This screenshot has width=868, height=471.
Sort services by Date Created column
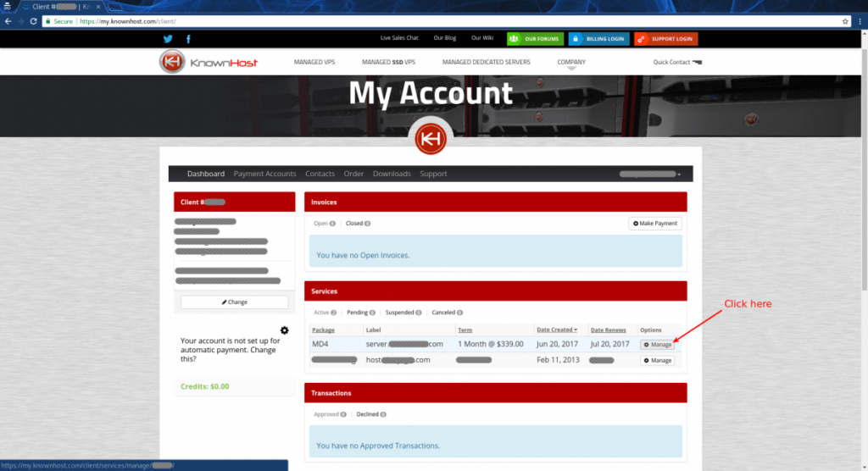click(x=557, y=330)
